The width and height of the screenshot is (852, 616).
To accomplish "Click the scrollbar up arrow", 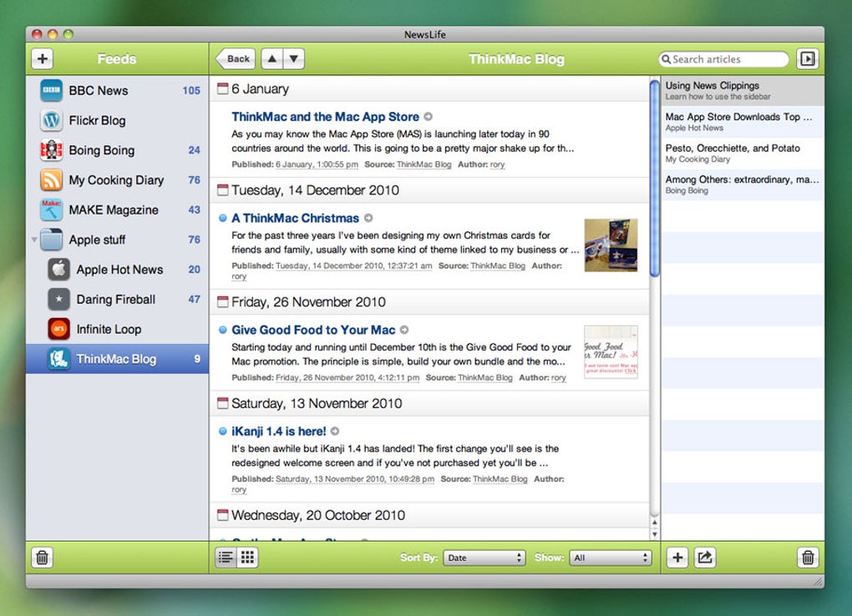I will [655, 523].
